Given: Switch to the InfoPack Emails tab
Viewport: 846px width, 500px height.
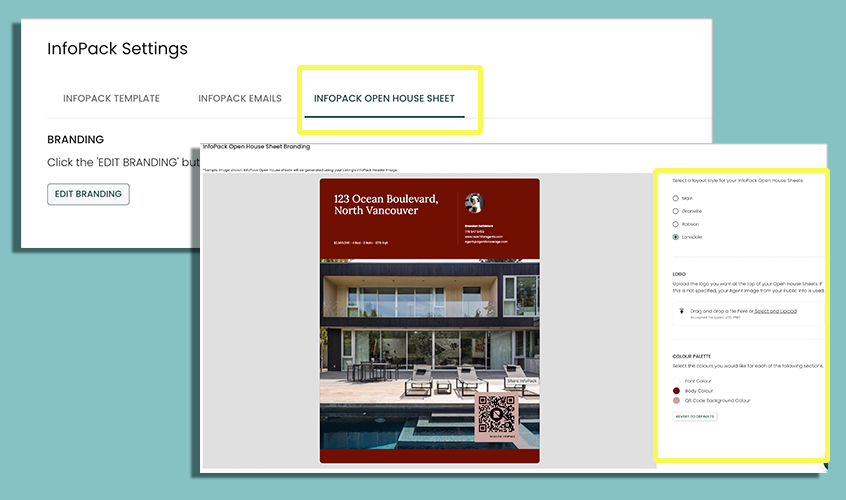Looking at the screenshot, I should [240, 99].
